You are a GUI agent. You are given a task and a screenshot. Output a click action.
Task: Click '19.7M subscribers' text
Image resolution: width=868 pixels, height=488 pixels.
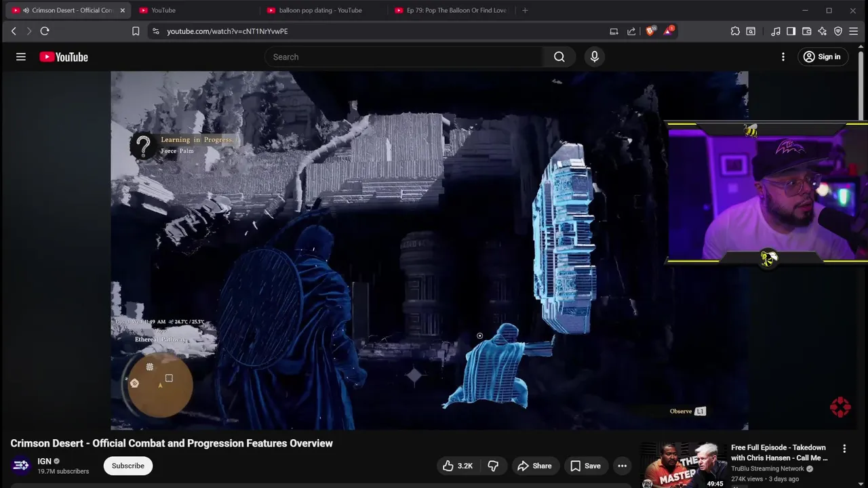[x=63, y=471]
